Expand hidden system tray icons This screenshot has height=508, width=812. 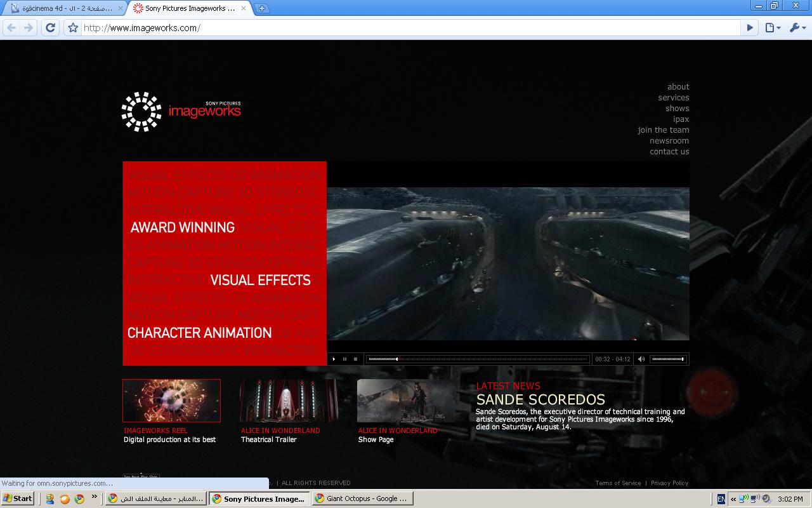coord(732,499)
